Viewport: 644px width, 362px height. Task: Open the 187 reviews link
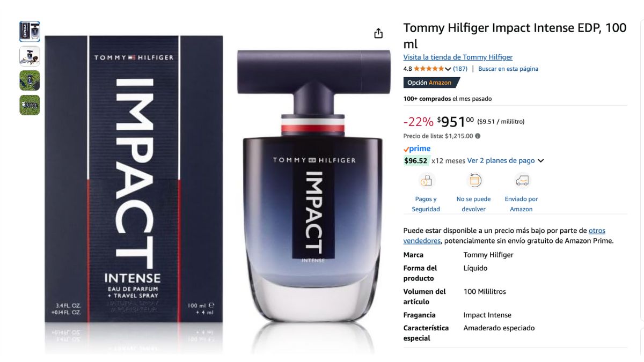(460, 69)
